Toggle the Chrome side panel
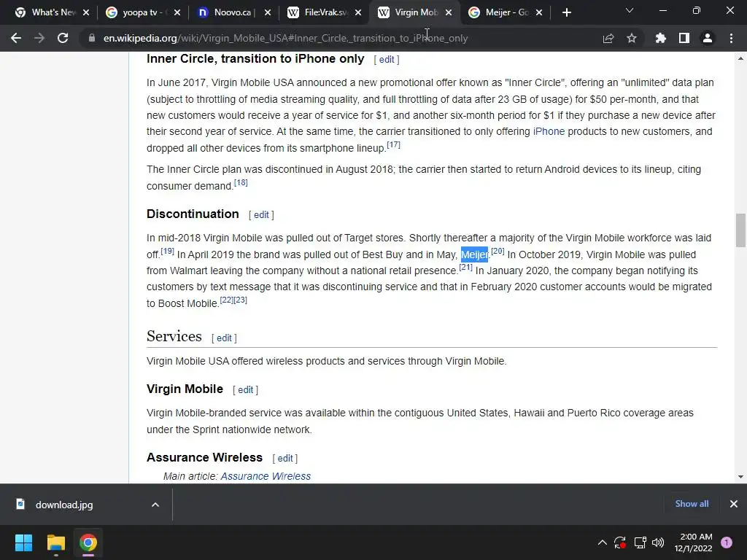The image size is (747, 560). (x=684, y=38)
